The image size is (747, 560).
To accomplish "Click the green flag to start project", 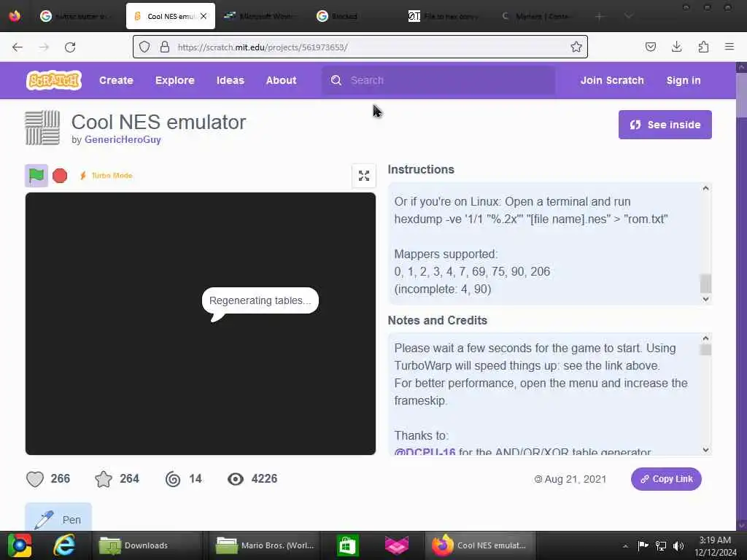I will pyautogui.click(x=36, y=176).
